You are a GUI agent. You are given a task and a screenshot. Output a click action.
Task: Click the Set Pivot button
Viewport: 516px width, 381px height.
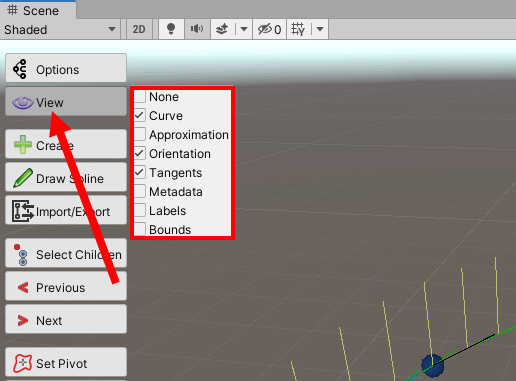[x=66, y=362]
